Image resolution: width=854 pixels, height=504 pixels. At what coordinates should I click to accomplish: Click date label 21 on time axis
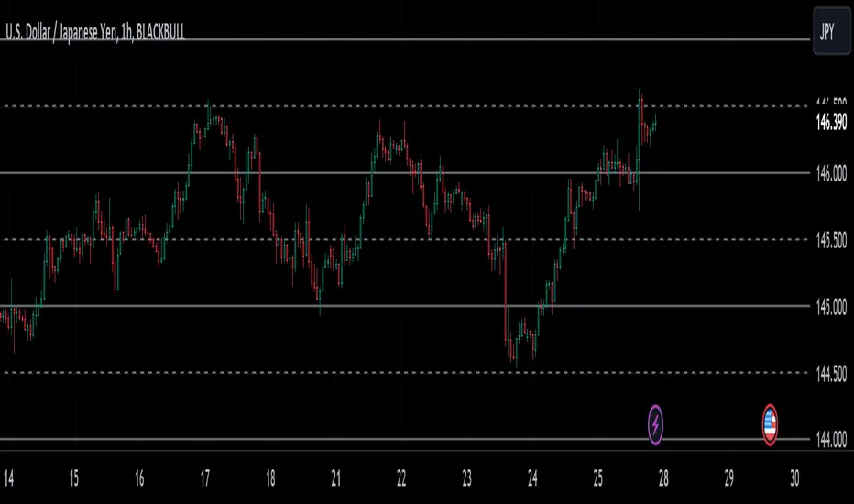click(336, 478)
